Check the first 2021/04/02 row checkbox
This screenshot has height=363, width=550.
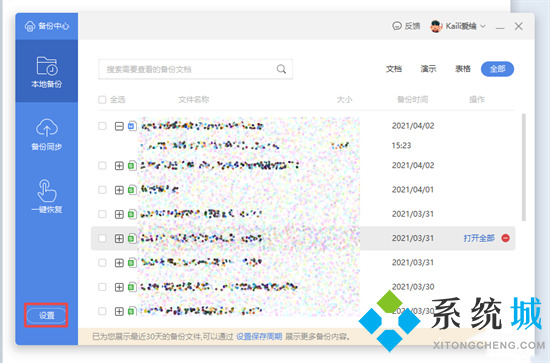pyautogui.click(x=102, y=126)
